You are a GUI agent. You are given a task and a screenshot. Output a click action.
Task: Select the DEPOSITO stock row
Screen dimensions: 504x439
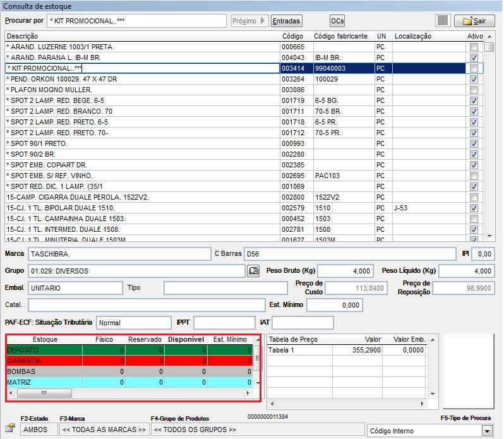tap(129, 350)
